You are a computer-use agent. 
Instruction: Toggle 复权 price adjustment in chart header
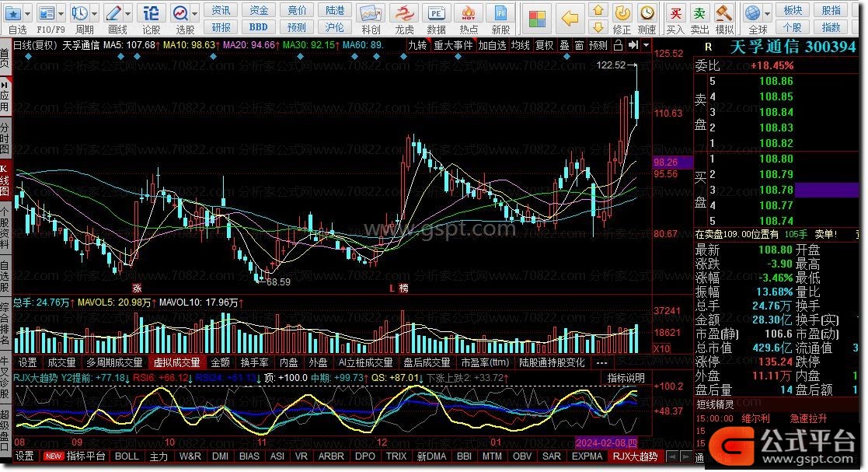pyautogui.click(x=544, y=45)
